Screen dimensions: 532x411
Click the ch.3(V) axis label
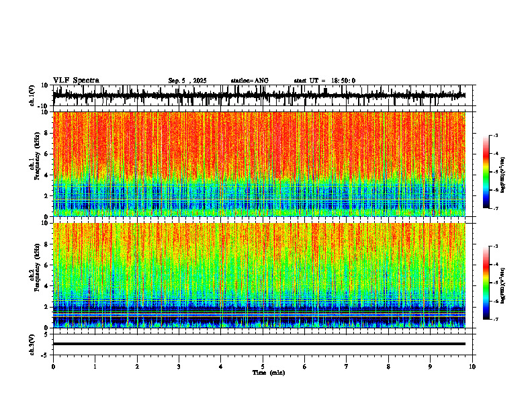click(32, 345)
